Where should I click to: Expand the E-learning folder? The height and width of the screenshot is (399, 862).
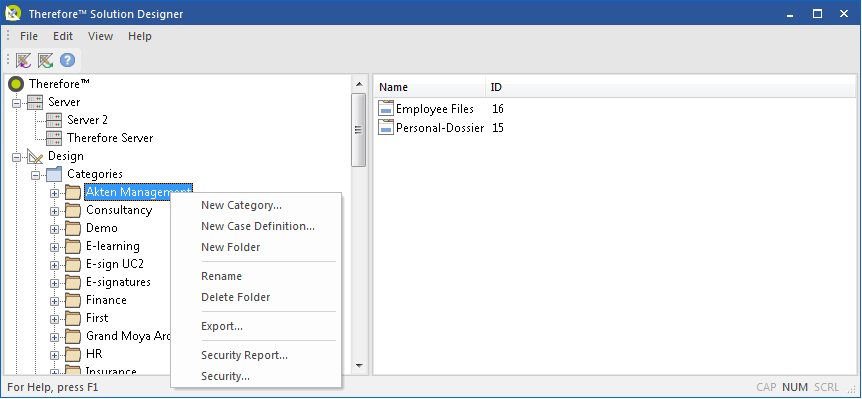pos(54,247)
